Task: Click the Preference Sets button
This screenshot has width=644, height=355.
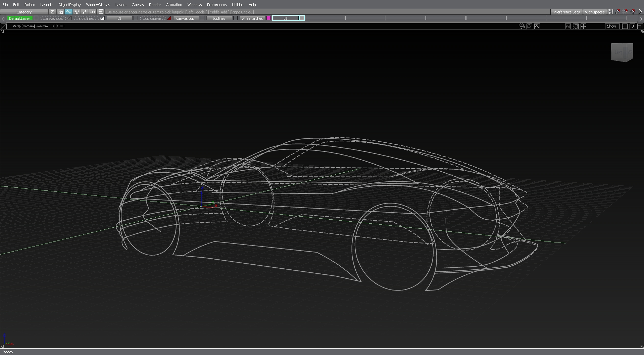Action: coord(566,12)
